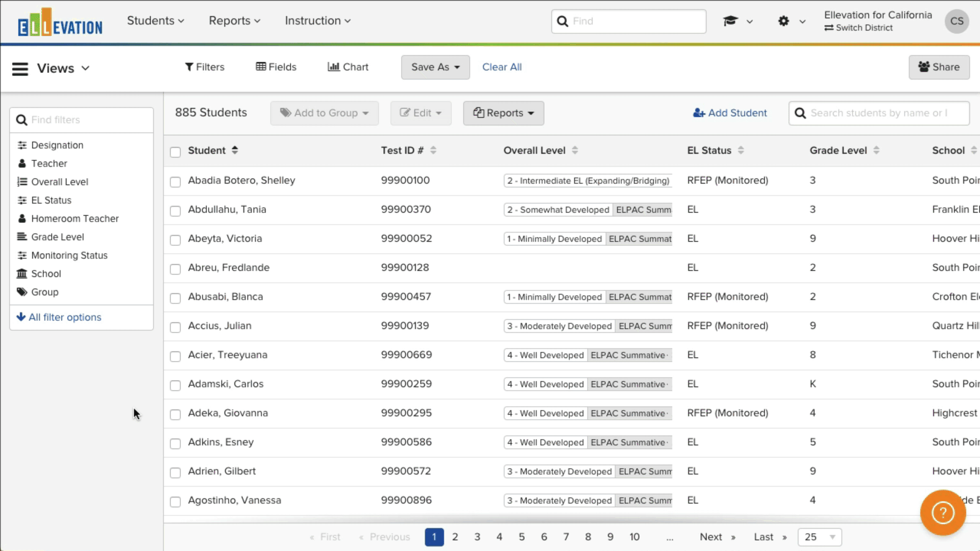The width and height of the screenshot is (980, 551).
Task: Click the Designation filter icon
Action: click(x=22, y=145)
